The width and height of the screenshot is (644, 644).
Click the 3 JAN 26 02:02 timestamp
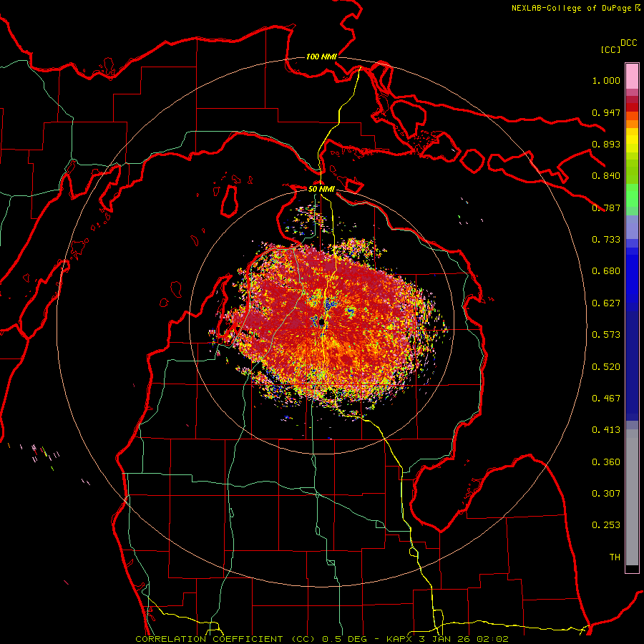pyautogui.click(x=464, y=639)
